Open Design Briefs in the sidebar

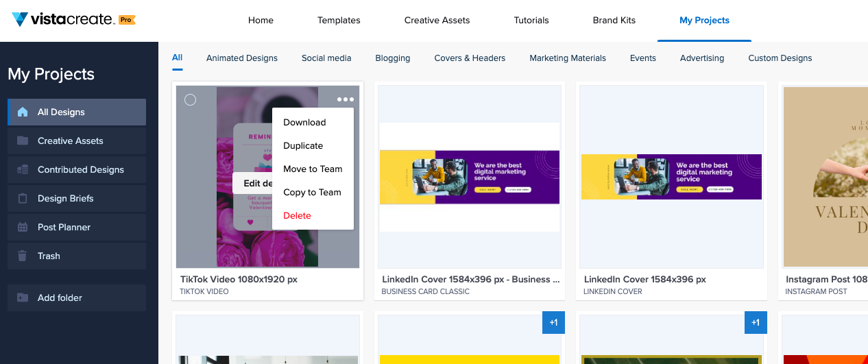point(77,198)
